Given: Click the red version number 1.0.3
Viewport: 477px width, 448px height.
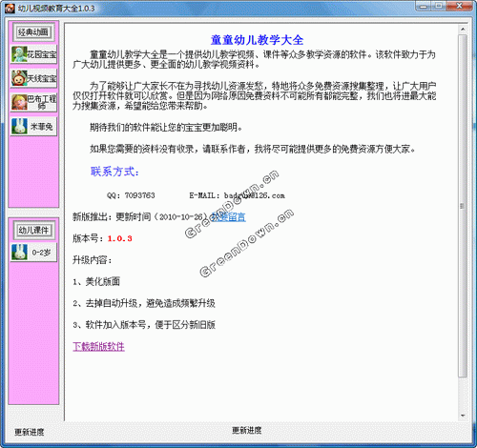Looking at the screenshot, I should tap(119, 238).
